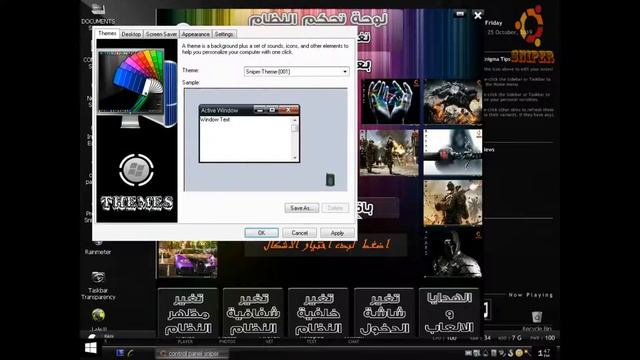640x360 pixels.
Task: Open the Taskbar Transparency desktop icon
Action: 98,285
